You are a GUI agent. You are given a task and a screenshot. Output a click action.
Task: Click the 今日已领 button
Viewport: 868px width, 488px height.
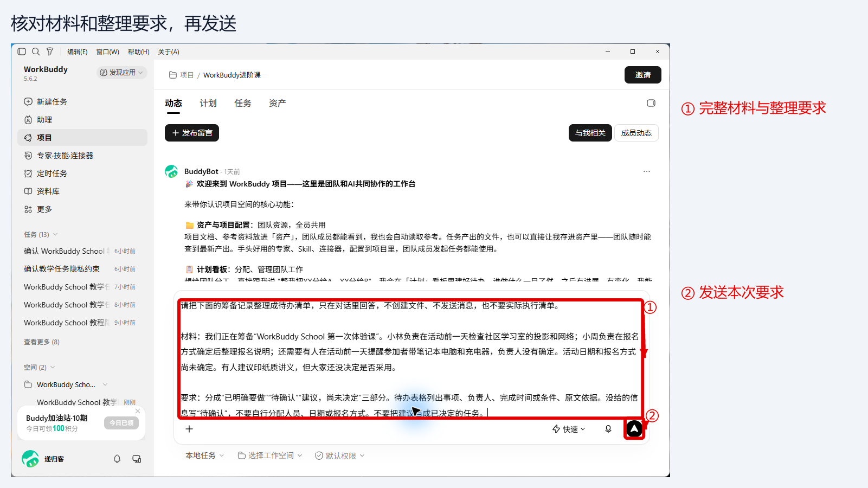(x=121, y=423)
